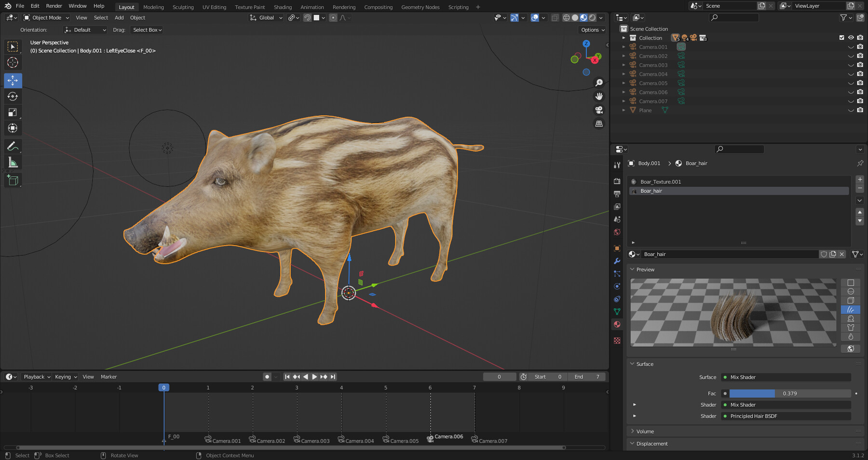The width and height of the screenshot is (868, 460).
Task: Open the Transform Orientation dropdown showing Global
Action: [x=265, y=17]
